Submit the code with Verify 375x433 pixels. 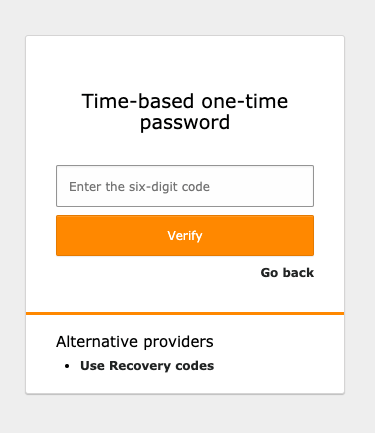click(185, 236)
